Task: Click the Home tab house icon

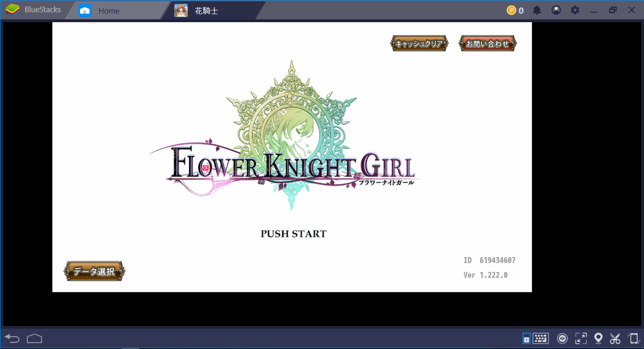Action: [85, 10]
